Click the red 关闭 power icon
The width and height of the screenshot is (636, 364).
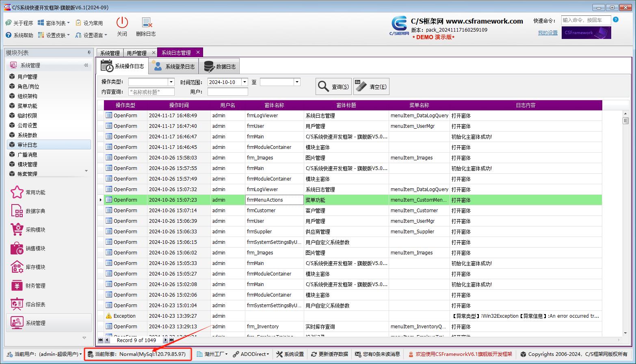[x=122, y=23]
